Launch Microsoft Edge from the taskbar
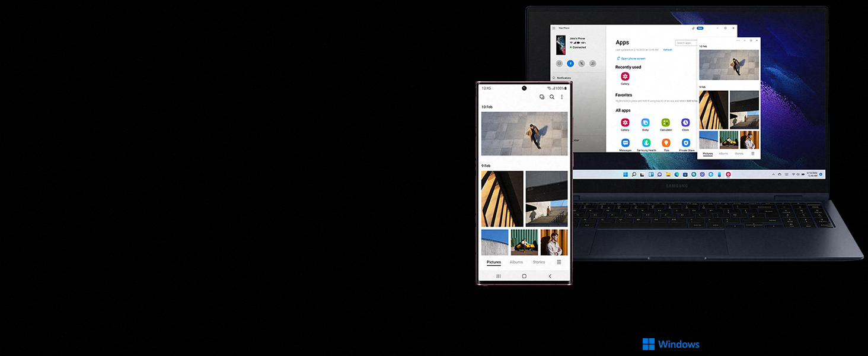Screen dimensions: 868x356 click(676, 174)
